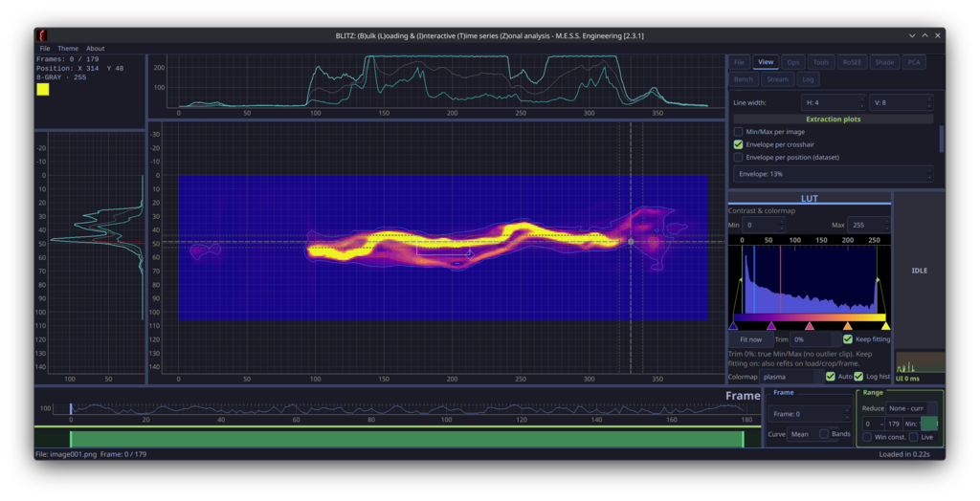
Task: Click the BLITZ app logo in title bar
Action: pos(42,35)
